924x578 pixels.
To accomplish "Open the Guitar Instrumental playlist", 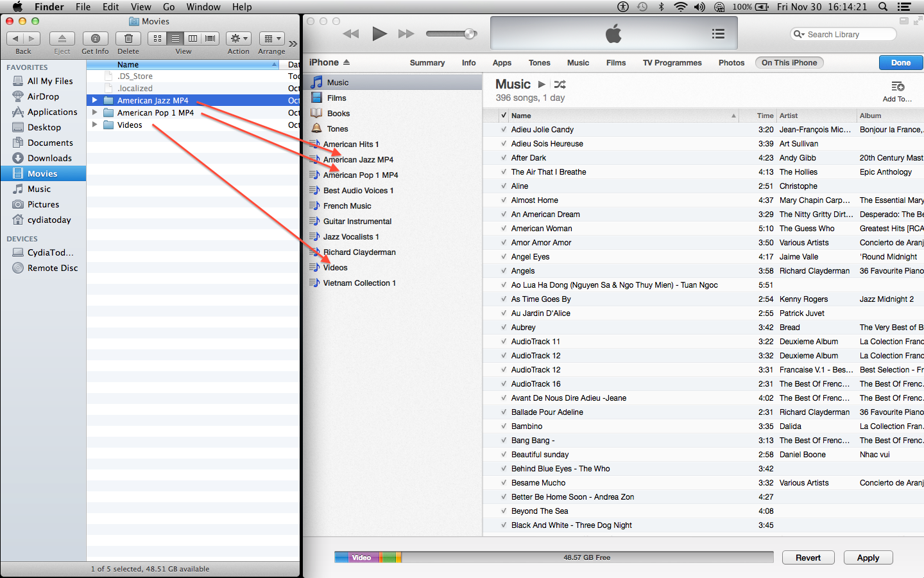I will (357, 221).
